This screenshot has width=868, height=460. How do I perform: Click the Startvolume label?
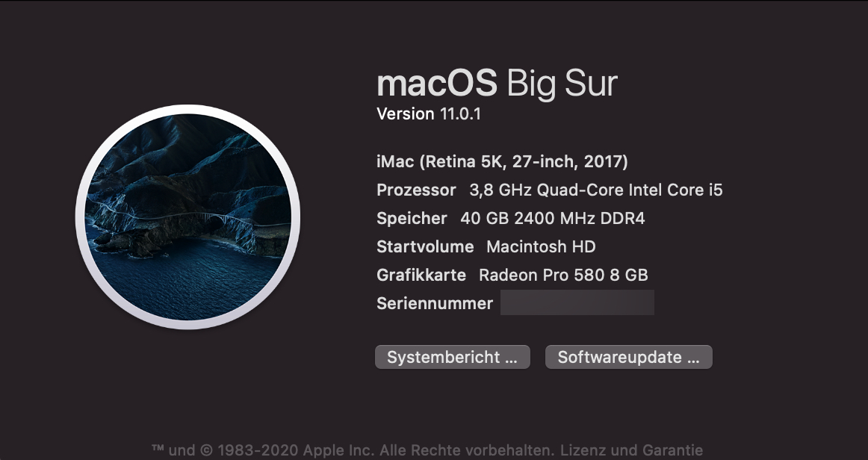pos(425,246)
